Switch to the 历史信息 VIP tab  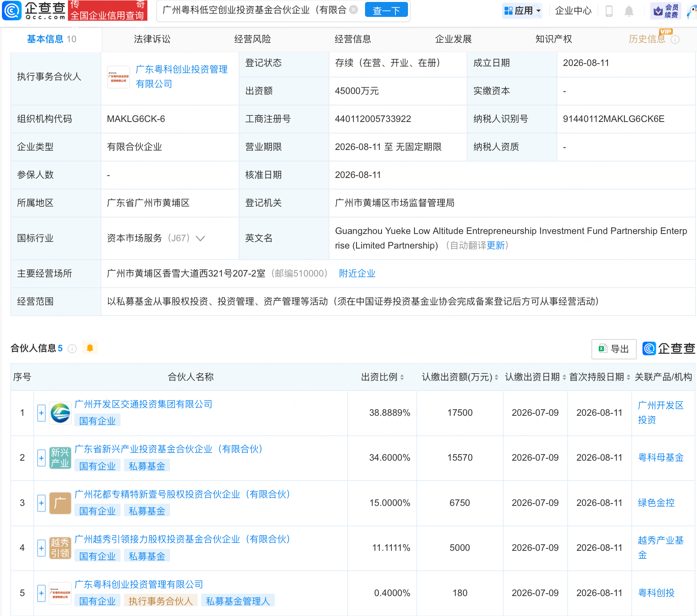[x=647, y=39]
